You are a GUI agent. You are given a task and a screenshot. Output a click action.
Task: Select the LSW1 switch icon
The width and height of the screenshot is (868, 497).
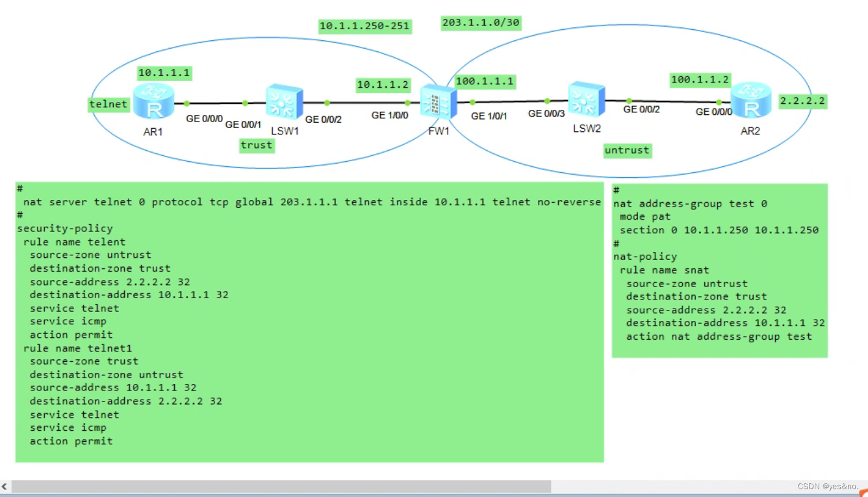(x=285, y=102)
